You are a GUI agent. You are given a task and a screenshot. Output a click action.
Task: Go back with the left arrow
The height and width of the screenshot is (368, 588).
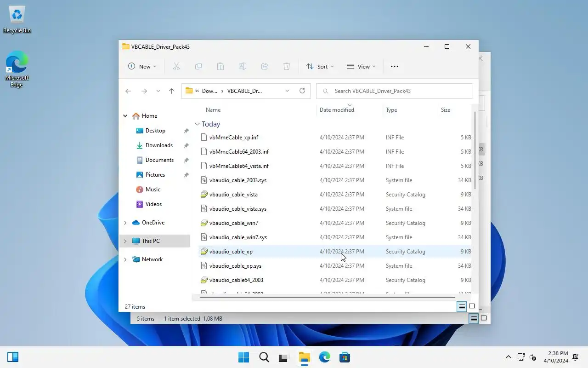pyautogui.click(x=128, y=91)
